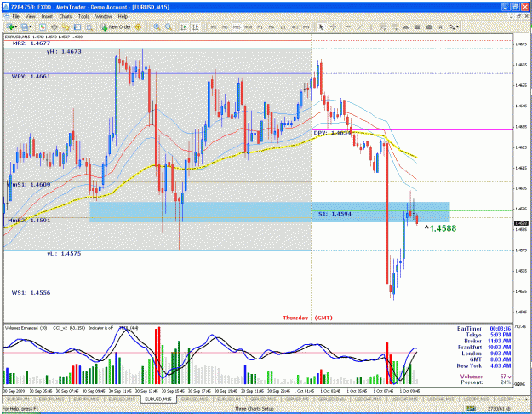Viewport: 532px width, 414px height.
Task: Open the View menu
Action: 30,16
